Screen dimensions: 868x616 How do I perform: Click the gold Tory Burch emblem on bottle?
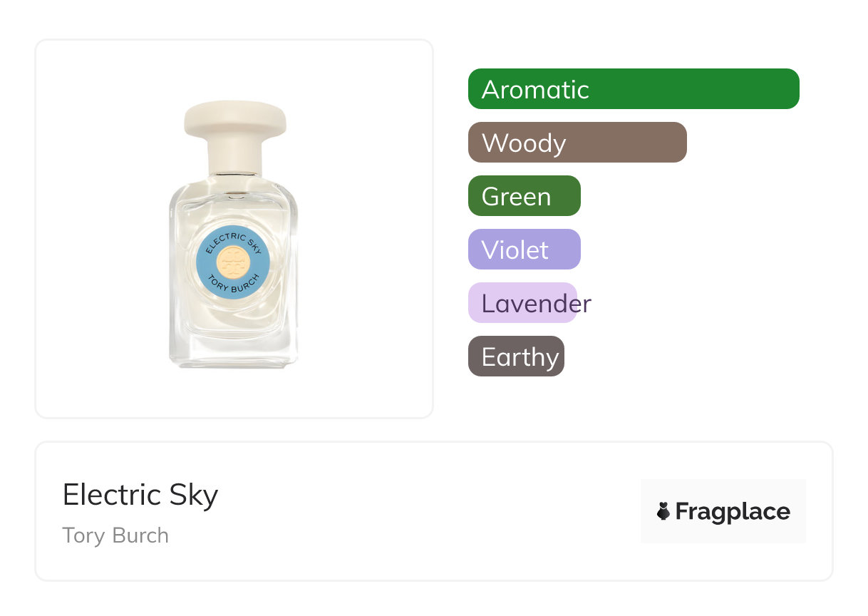232,263
